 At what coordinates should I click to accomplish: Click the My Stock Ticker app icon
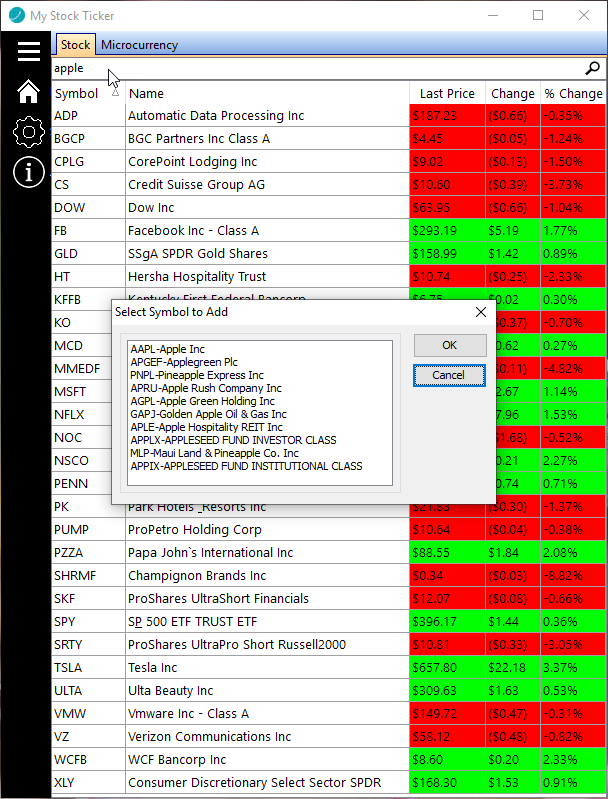coord(17,15)
